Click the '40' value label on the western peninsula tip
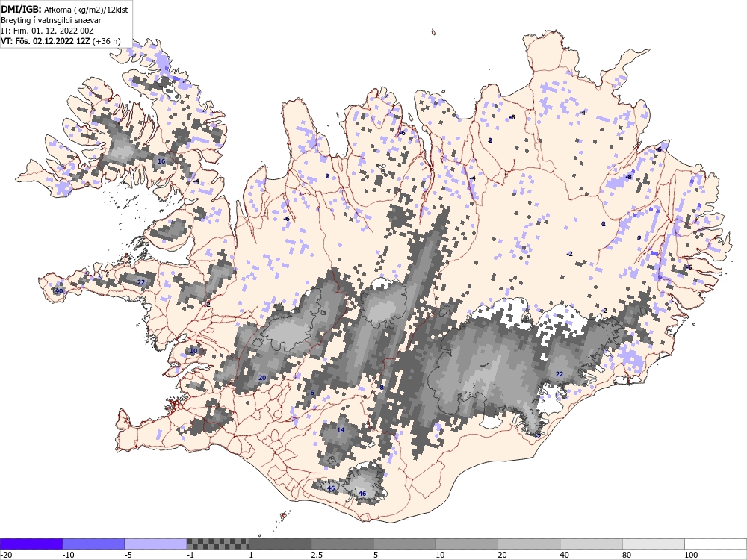This screenshot has height=560, width=747. click(59, 291)
